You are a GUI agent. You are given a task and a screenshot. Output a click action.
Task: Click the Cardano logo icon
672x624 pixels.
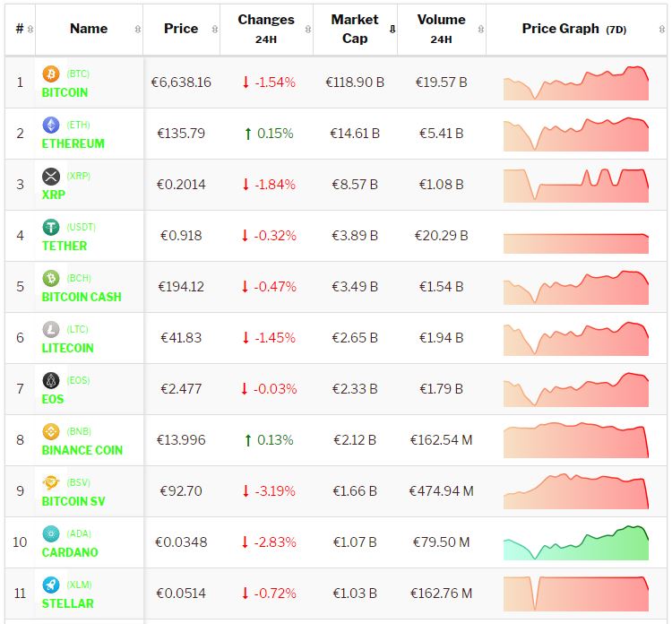(51, 533)
